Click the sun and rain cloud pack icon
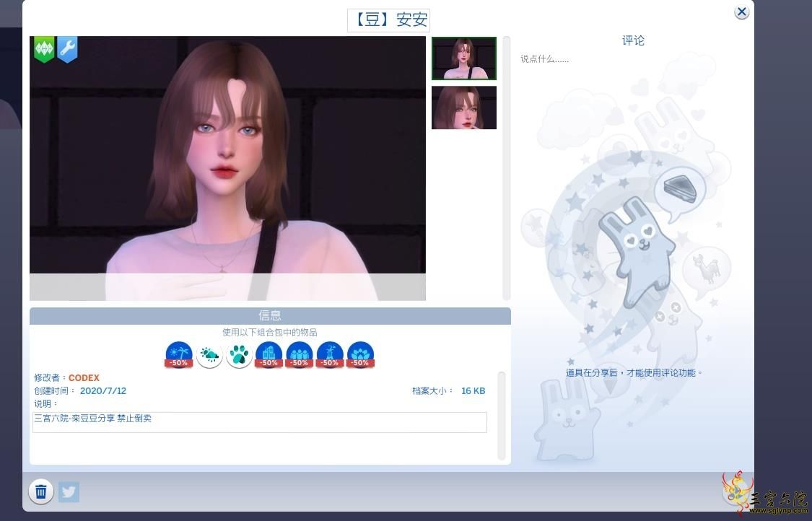 (x=209, y=355)
